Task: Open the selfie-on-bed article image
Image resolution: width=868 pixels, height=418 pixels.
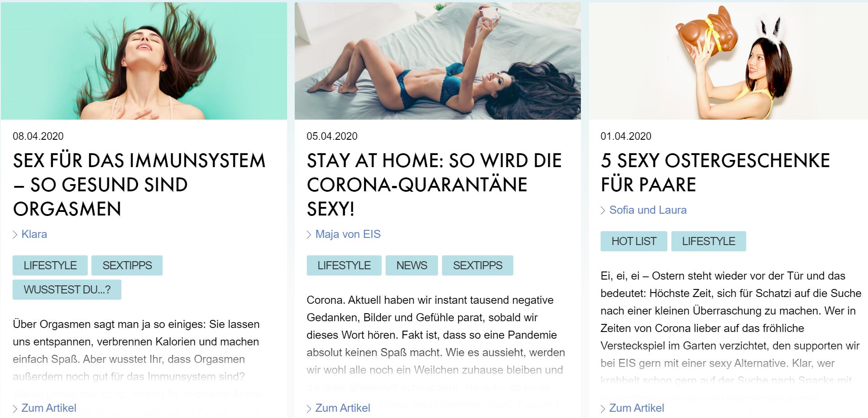Action: [438, 61]
